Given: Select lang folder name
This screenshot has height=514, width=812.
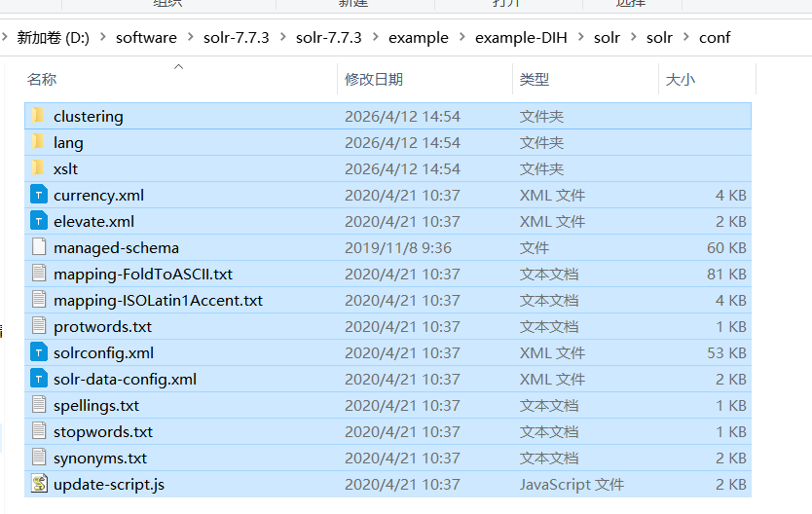Looking at the screenshot, I should (68, 143).
